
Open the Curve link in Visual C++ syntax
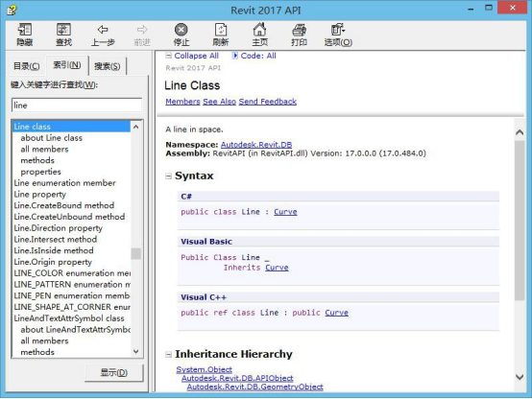click(336, 313)
